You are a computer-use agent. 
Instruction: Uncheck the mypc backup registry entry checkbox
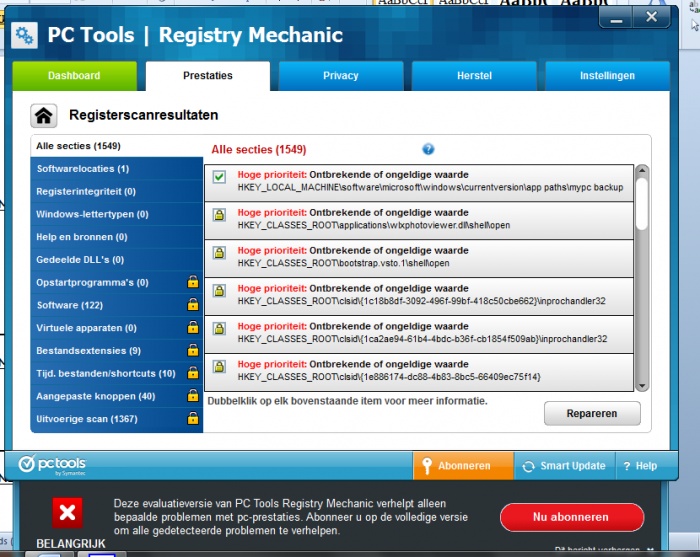(x=219, y=177)
